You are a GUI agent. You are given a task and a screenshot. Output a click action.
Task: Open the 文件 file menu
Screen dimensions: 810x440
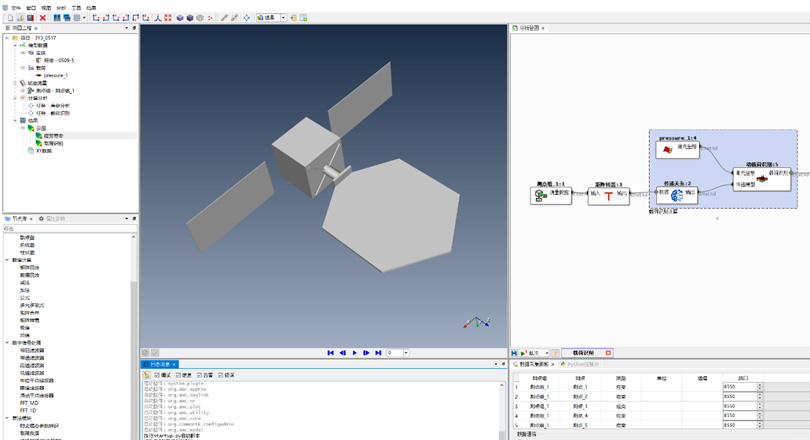16,8
